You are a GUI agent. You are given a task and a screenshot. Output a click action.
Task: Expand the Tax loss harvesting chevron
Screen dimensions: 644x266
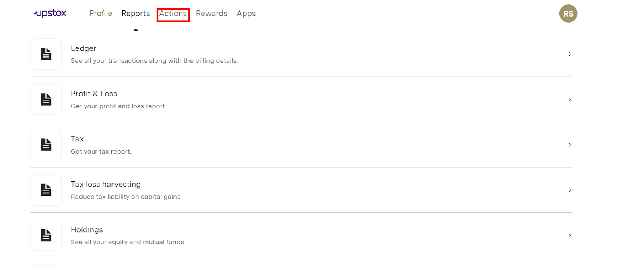coord(570,190)
